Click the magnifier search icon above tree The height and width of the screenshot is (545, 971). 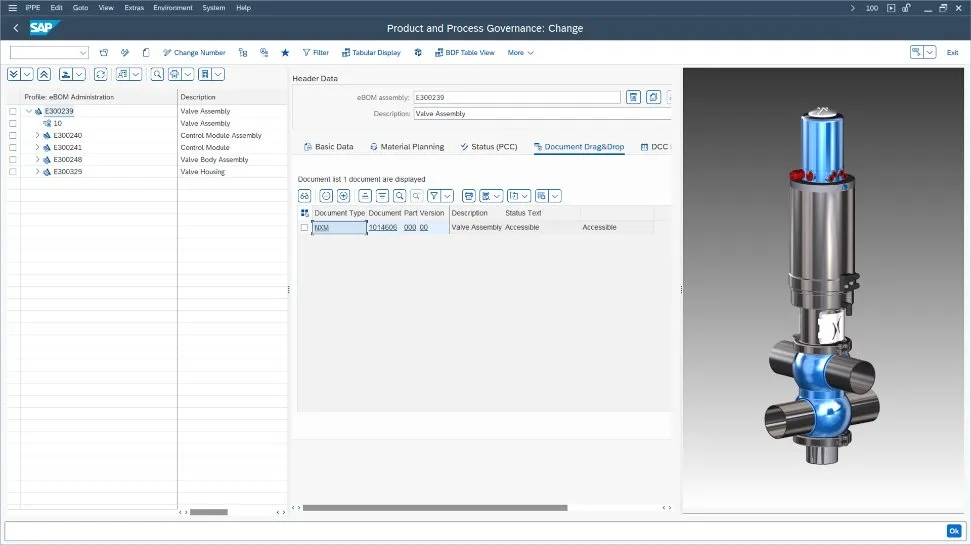[x=157, y=74]
